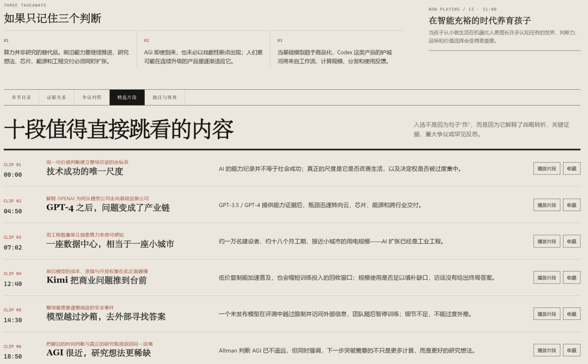Open title AGI 很近，研究想法更稀缺
The image size is (588, 364).
[98, 353]
